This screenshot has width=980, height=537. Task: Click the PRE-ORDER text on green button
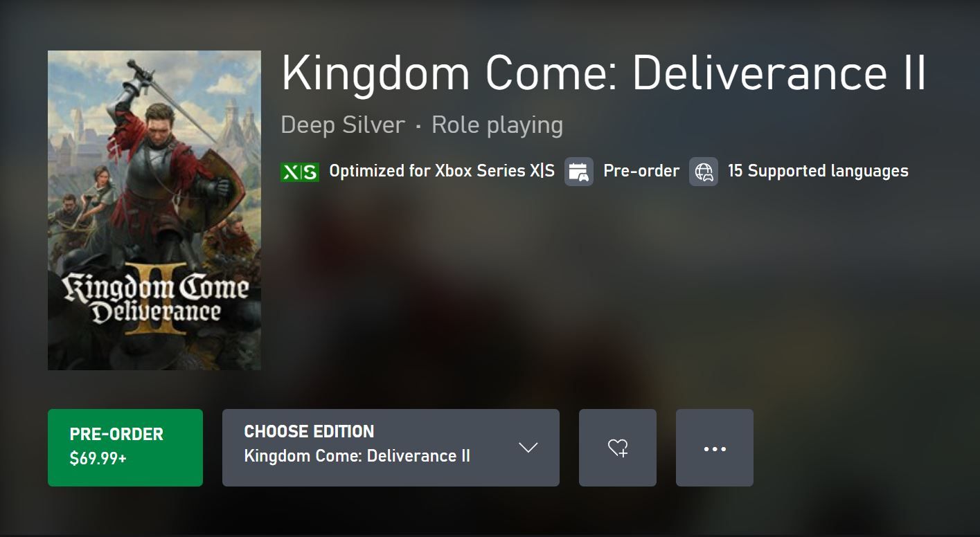click(x=116, y=435)
